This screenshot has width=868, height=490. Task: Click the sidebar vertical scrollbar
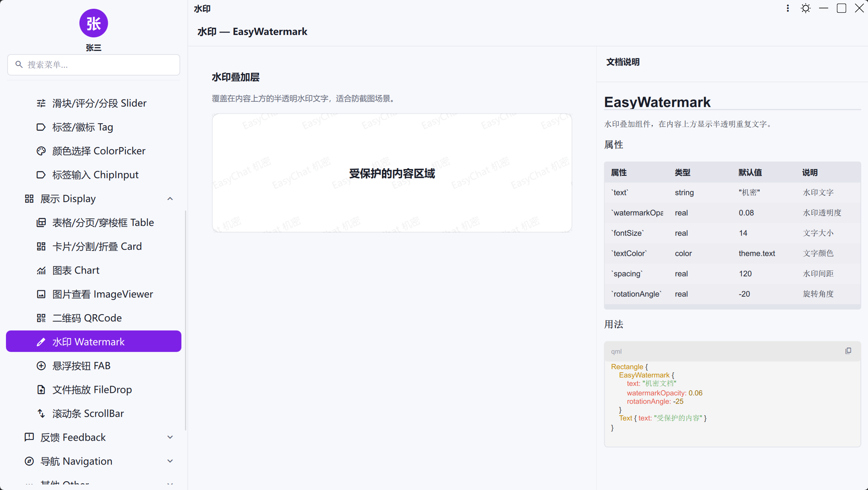[x=185, y=320]
